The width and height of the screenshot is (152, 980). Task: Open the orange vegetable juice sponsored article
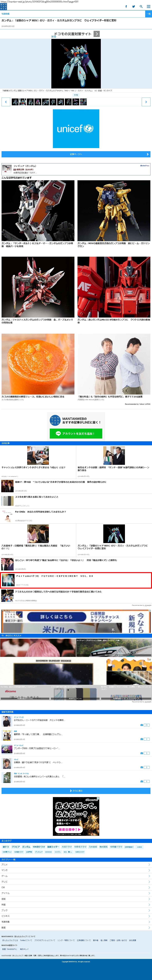pyautogui.click(x=38, y=364)
